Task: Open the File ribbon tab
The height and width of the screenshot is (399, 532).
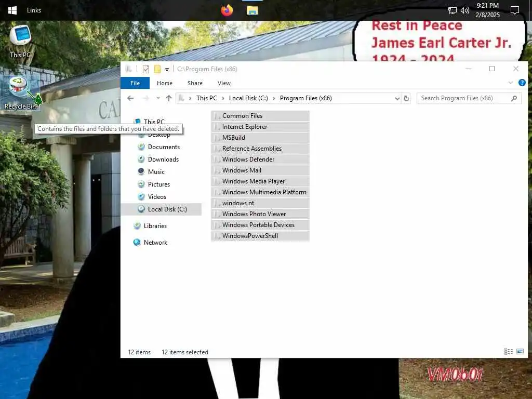Action: 135,83
